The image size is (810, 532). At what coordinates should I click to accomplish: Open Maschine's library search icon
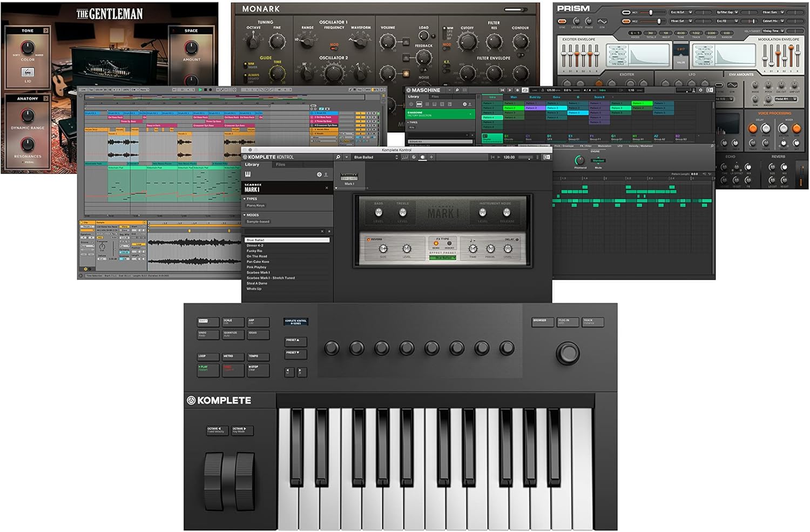tap(457, 90)
